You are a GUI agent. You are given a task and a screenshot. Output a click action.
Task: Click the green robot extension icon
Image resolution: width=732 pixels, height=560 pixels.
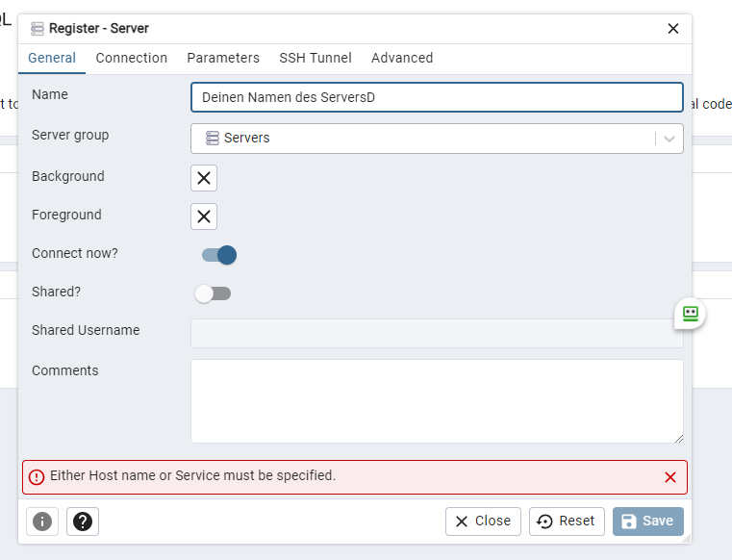[690, 314]
